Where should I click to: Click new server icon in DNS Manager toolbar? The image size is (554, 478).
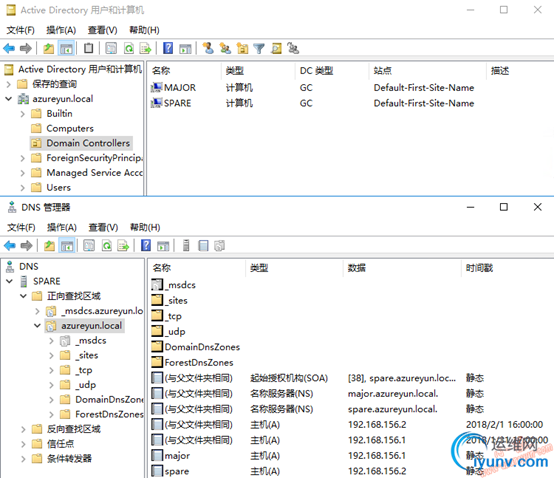coord(186,246)
